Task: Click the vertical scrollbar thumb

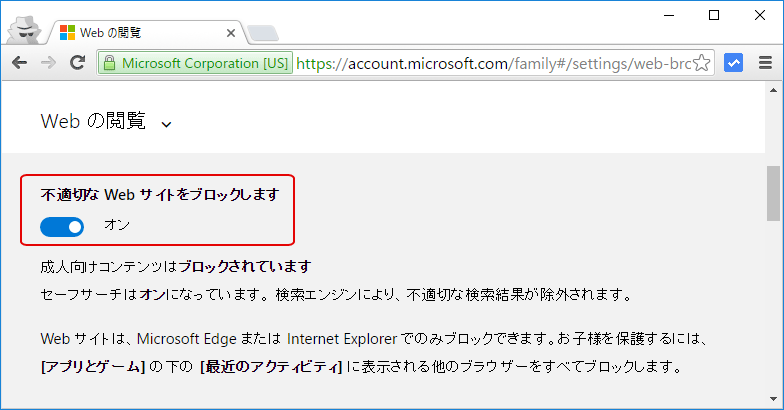Action: (774, 193)
